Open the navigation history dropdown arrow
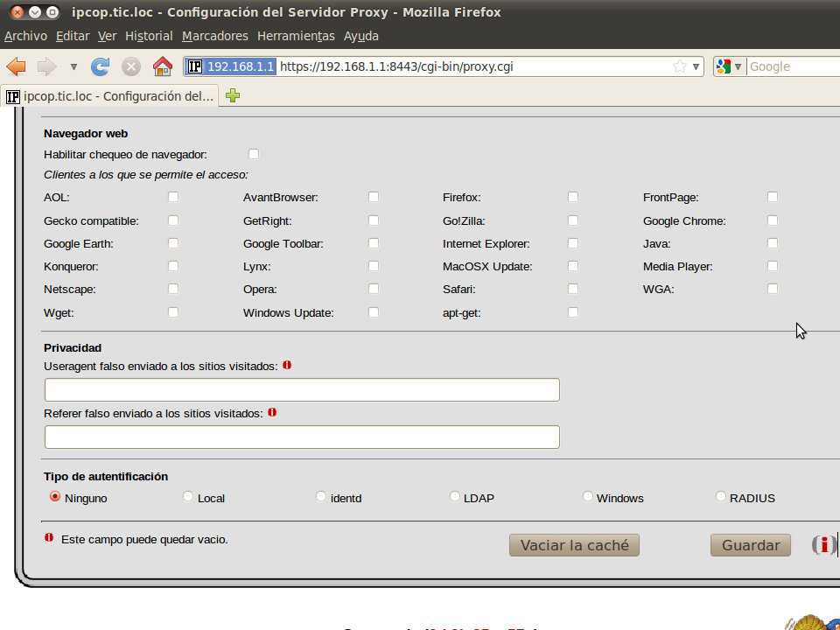This screenshot has width=840, height=630. (73, 66)
